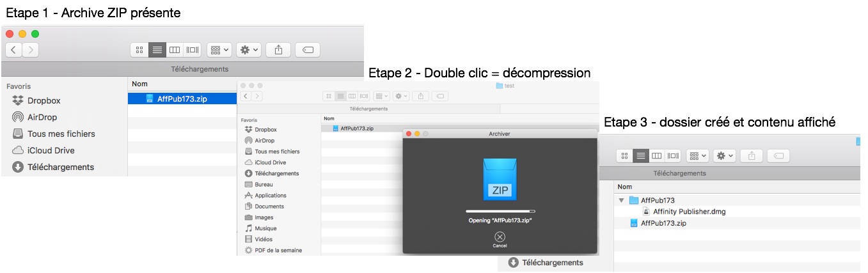Open iCloud Drive in the first Finder sidebar
This screenshot has width=868, height=273.
(43, 150)
